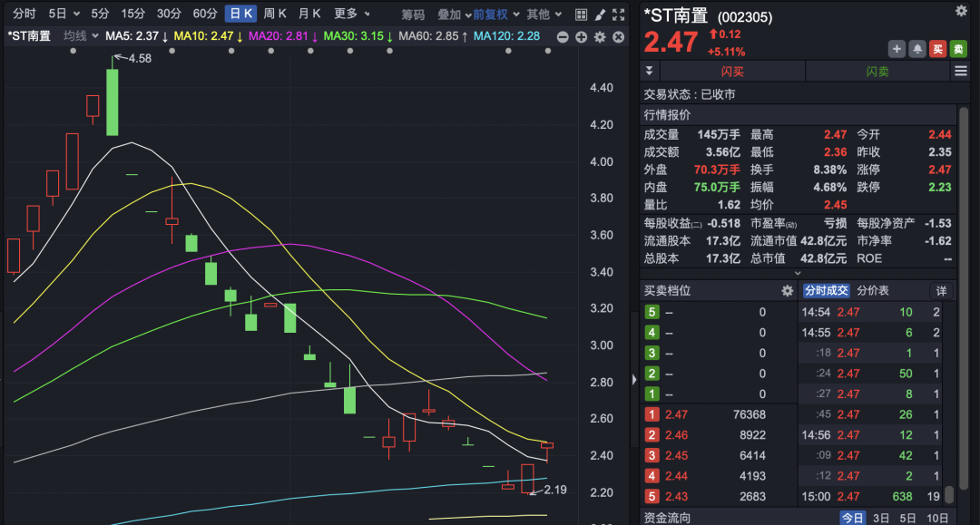Add *ST南置 to watchlist with plus
The width and height of the screenshot is (980, 525).
(x=897, y=49)
